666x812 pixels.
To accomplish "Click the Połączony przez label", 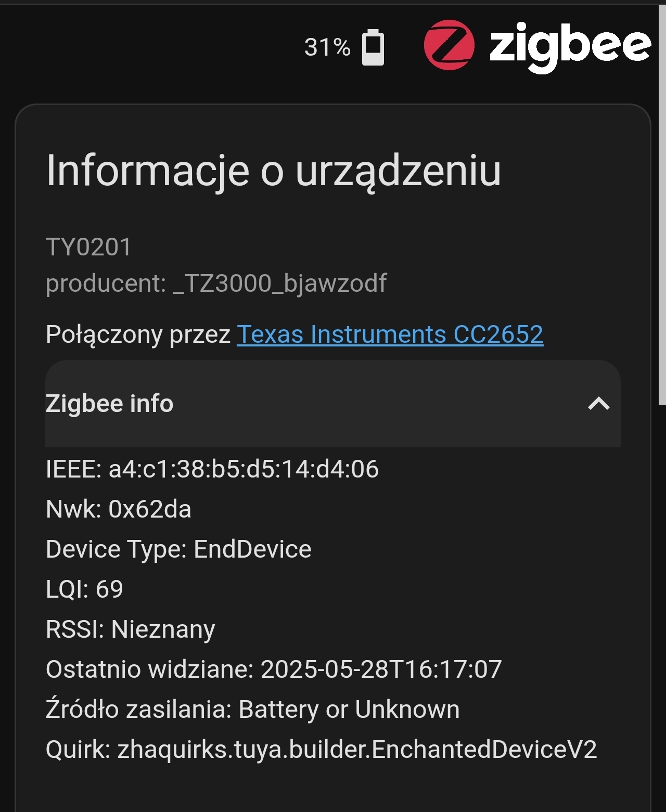I will 138,334.
